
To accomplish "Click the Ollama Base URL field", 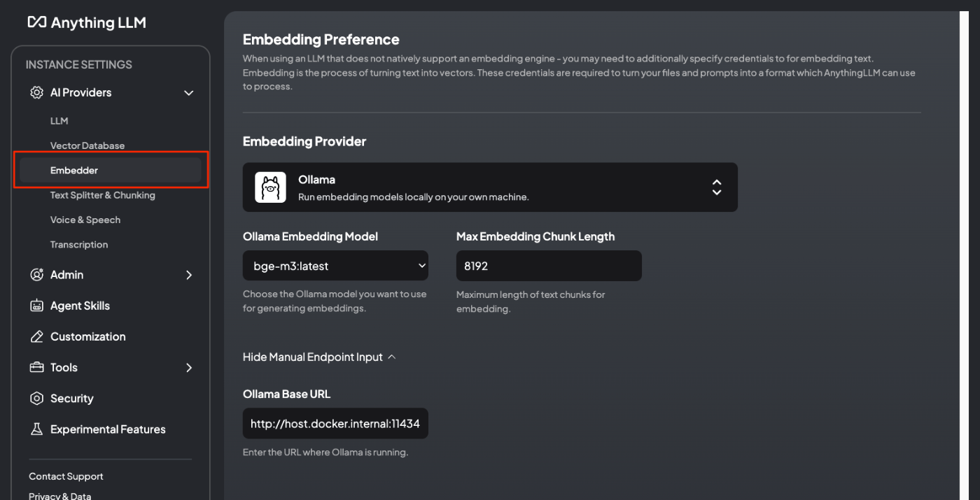I will click(x=335, y=423).
